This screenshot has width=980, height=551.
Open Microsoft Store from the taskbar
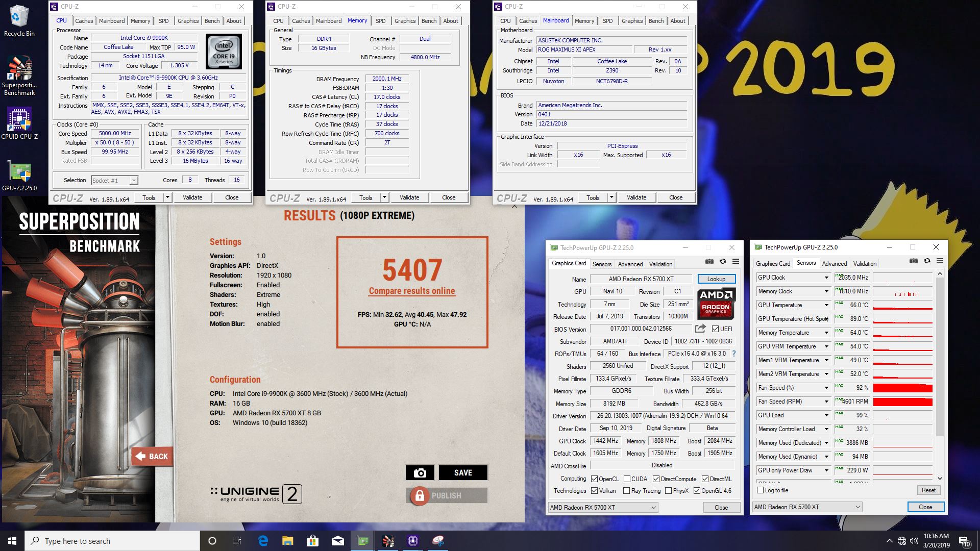coord(313,541)
